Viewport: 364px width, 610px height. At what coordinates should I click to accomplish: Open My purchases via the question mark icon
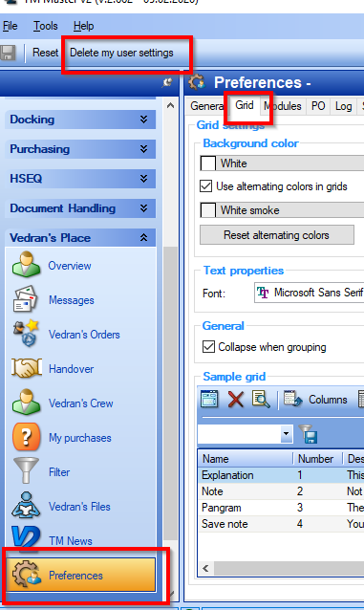(26, 437)
